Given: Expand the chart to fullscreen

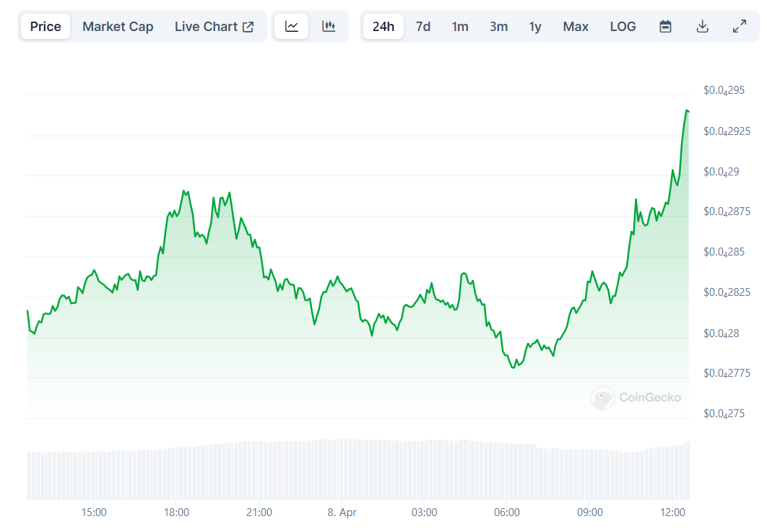Looking at the screenshot, I should click(x=740, y=27).
